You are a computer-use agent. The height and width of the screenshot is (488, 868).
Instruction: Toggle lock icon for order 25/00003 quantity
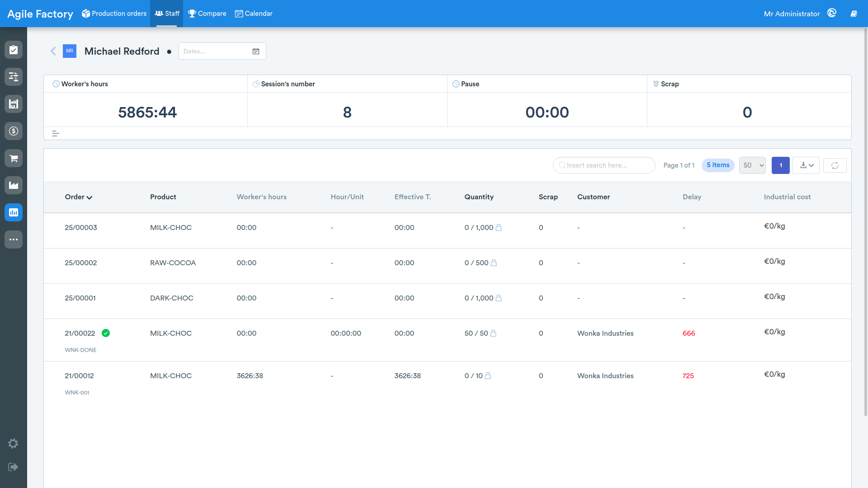(499, 227)
